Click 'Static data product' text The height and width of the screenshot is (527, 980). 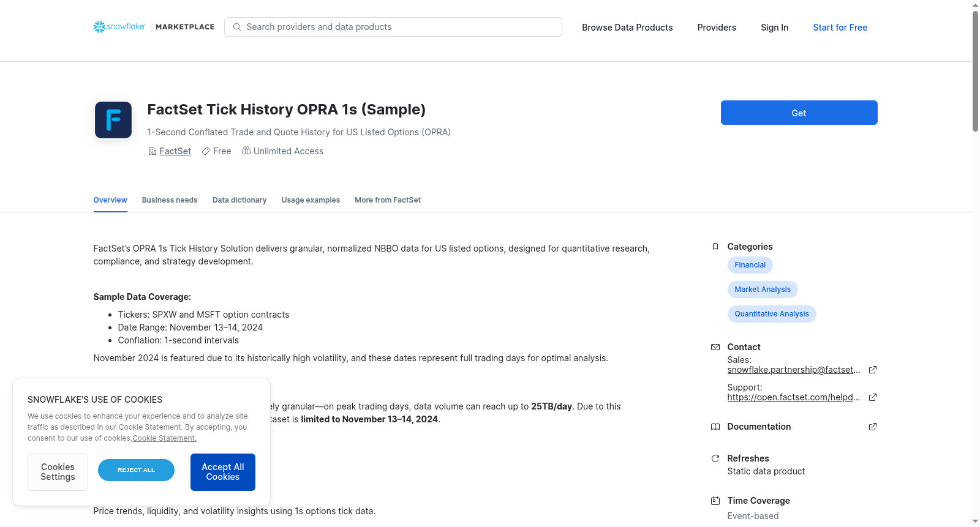[x=766, y=471]
